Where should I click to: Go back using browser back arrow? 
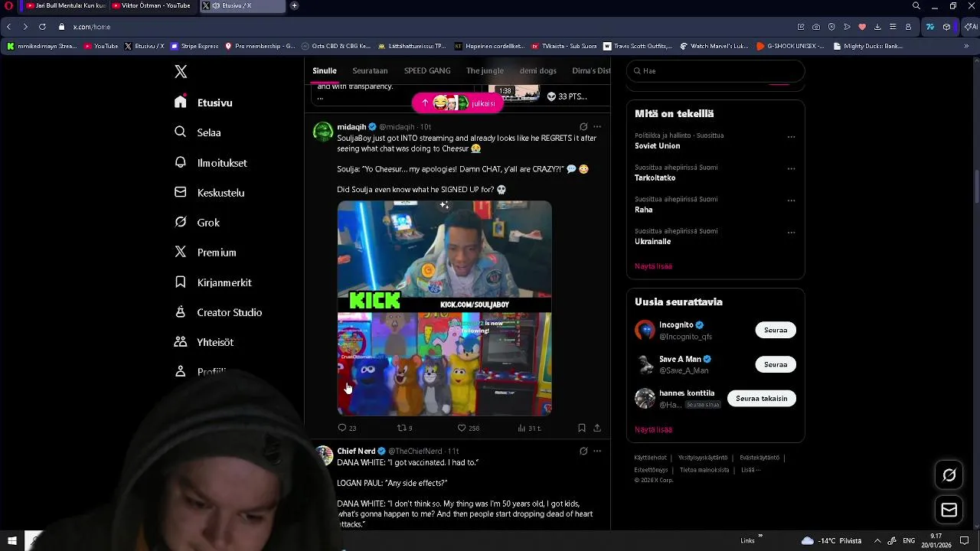8,27
